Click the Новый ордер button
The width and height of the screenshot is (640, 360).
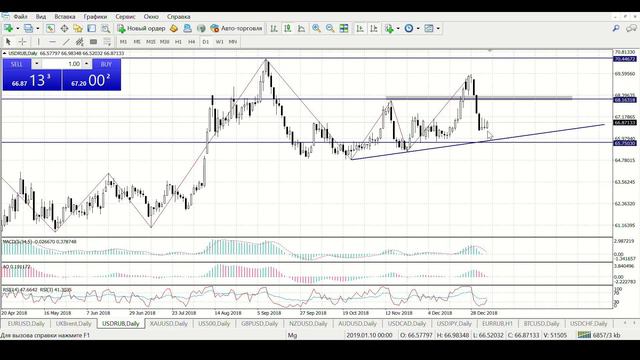(141, 28)
